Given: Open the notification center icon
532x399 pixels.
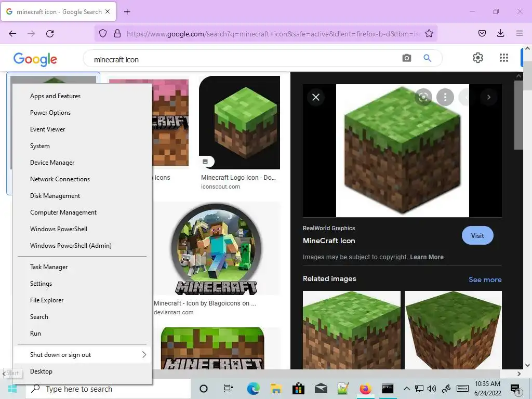Looking at the screenshot, I should point(515,389).
